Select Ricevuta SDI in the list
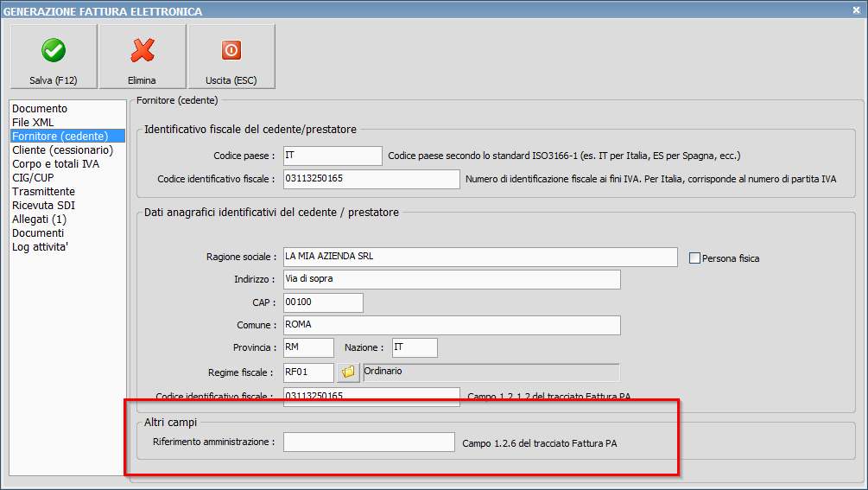The height and width of the screenshot is (490, 868). click(44, 206)
